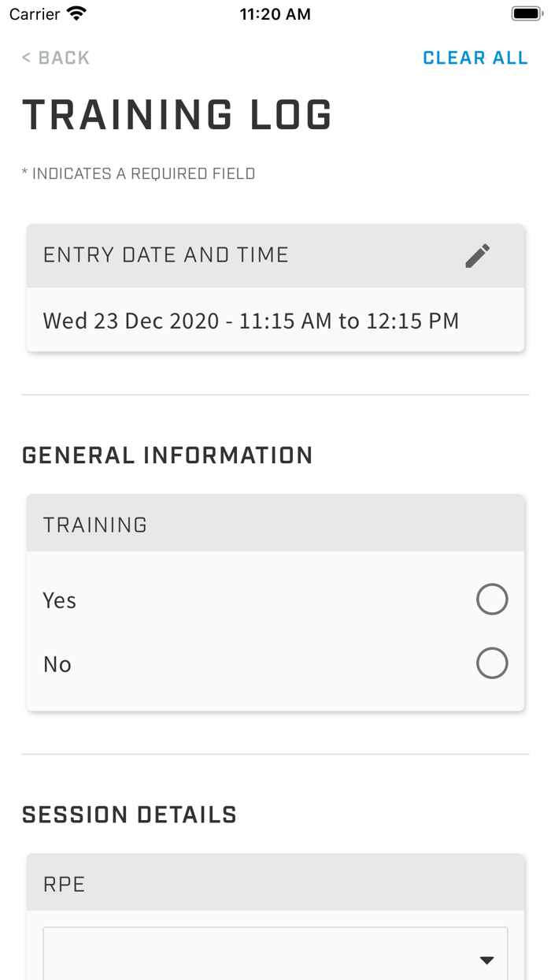The height and width of the screenshot is (980, 551).
Task: Select the No radio button for Training
Action: (x=492, y=663)
